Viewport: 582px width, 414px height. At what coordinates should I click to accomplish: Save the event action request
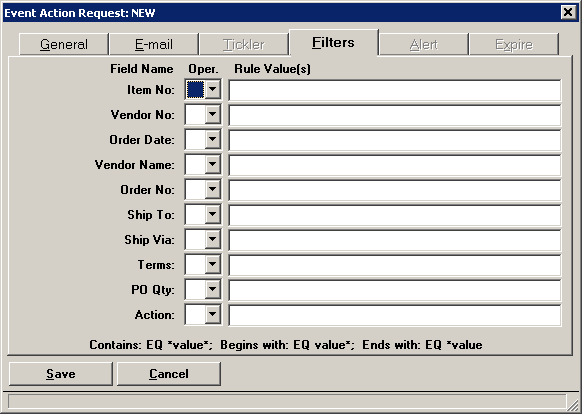pos(61,374)
